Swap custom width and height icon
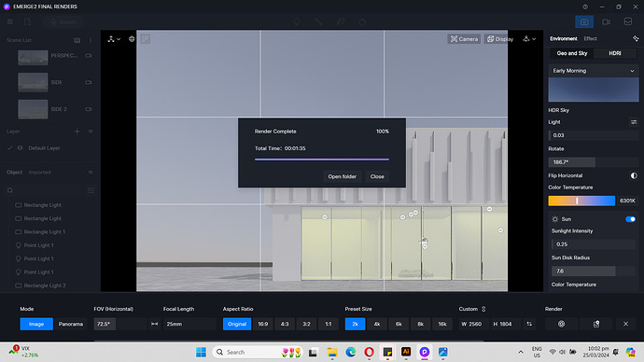The width and height of the screenshot is (644, 362). (529, 324)
